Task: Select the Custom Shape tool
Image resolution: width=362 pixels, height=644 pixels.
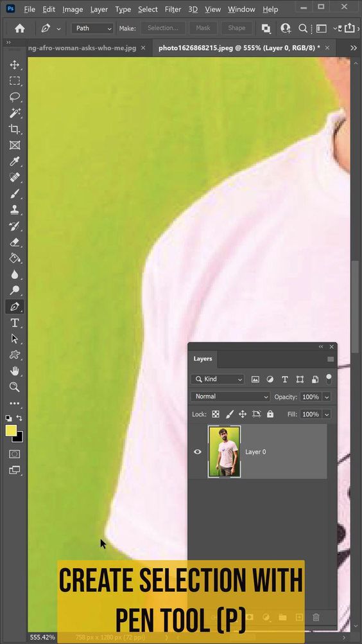Action: (15, 355)
